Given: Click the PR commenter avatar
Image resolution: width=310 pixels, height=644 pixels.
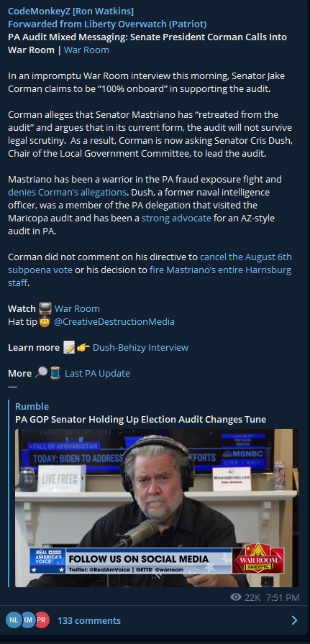Looking at the screenshot, I should point(42,620).
